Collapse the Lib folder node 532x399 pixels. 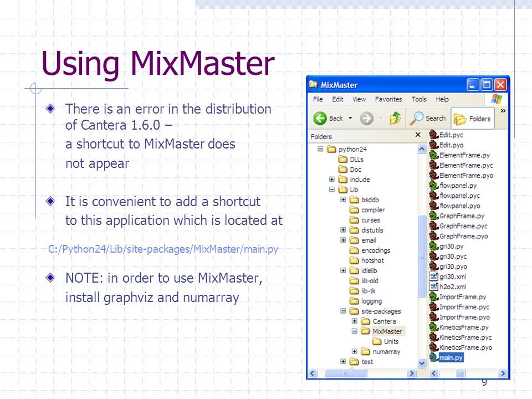pyautogui.click(x=332, y=190)
